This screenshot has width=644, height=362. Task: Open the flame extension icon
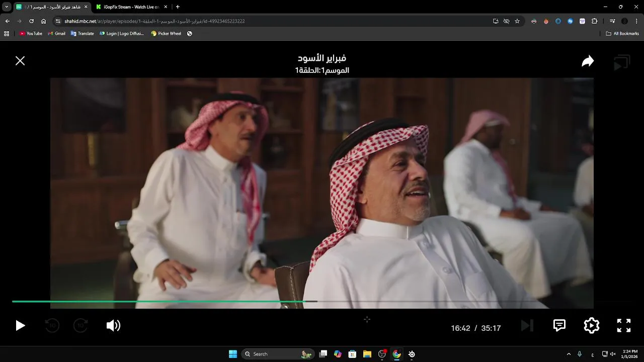(546, 21)
